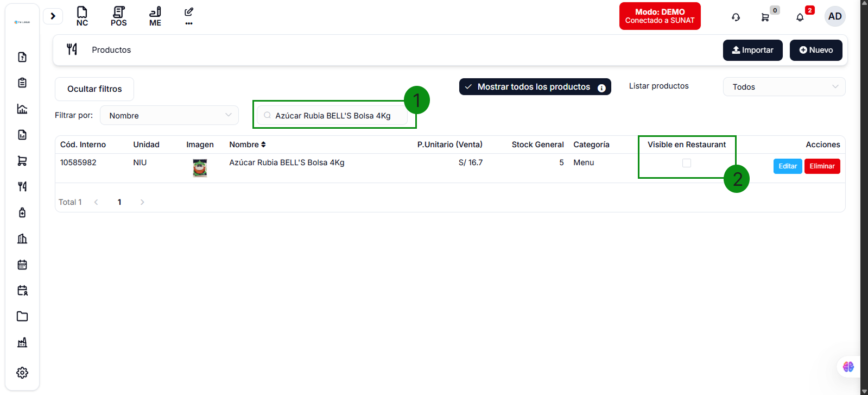Click the product search input field
Screen dimensions: 868x395
[334, 116]
